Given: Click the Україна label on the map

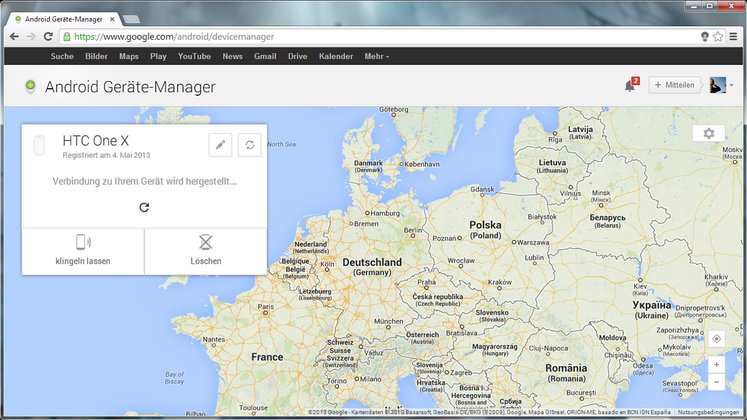Looking at the screenshot, I should coord(652,305).
